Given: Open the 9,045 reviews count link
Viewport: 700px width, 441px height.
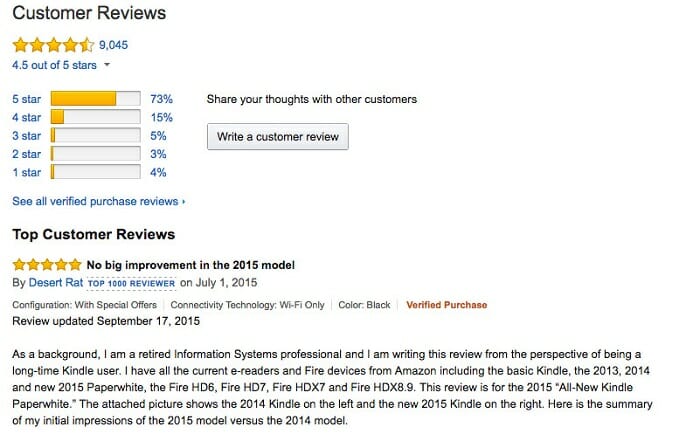Looking at the screenshot, I should point(113,45).
